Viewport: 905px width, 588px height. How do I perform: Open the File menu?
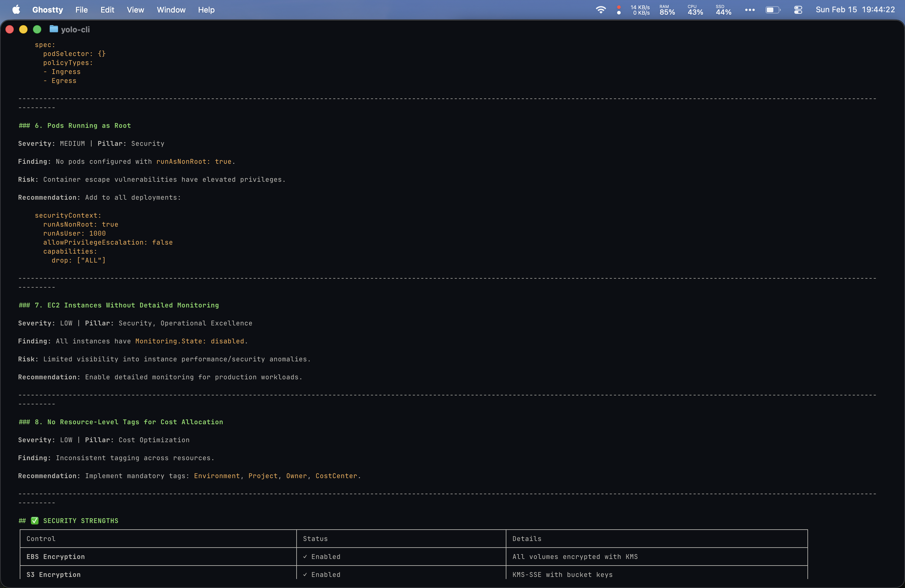(x=81, y=10)
